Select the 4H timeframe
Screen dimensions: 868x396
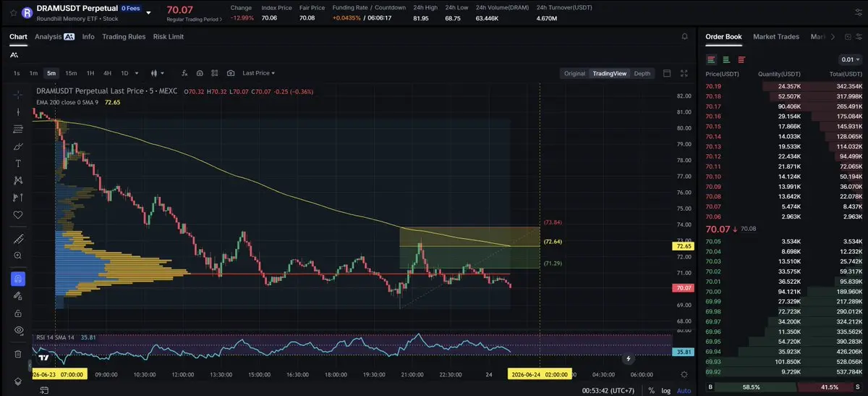107,73
